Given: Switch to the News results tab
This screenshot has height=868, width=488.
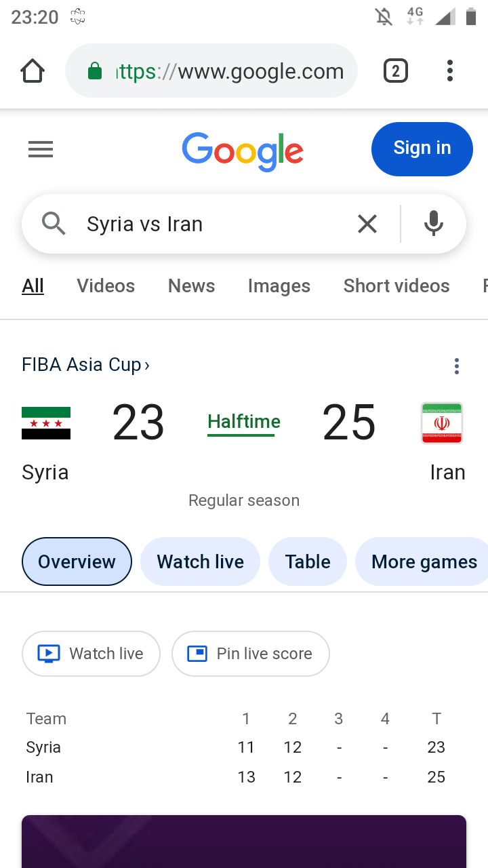Looking at the screenshot, I should tap(191, 286).
